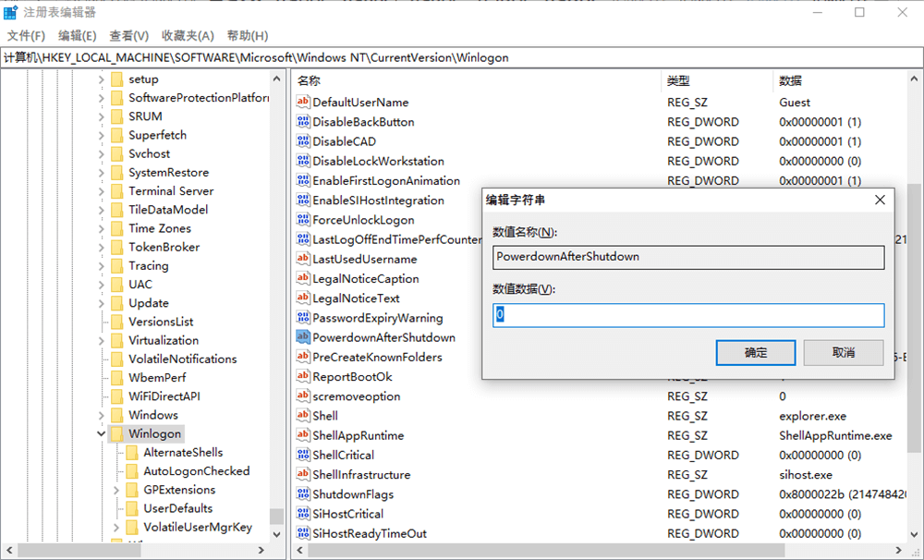The image size is (924, 560).
Task: Collapse the Winlogon tree node
Action: pyautogui.click(x=101, y=433)
